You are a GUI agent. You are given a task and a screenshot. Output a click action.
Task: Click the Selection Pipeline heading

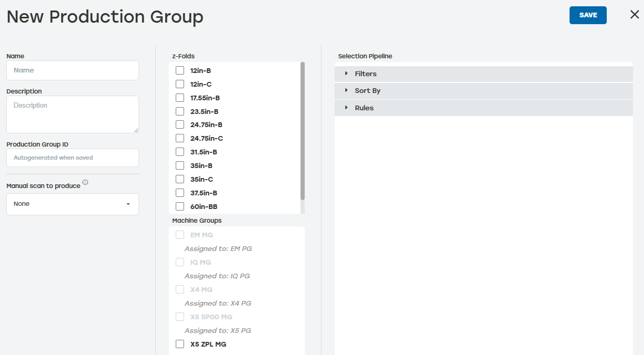click(365, 56)
